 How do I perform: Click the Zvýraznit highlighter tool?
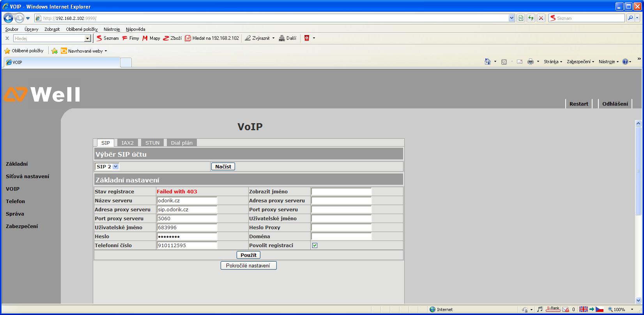click(x=257, y=38)
